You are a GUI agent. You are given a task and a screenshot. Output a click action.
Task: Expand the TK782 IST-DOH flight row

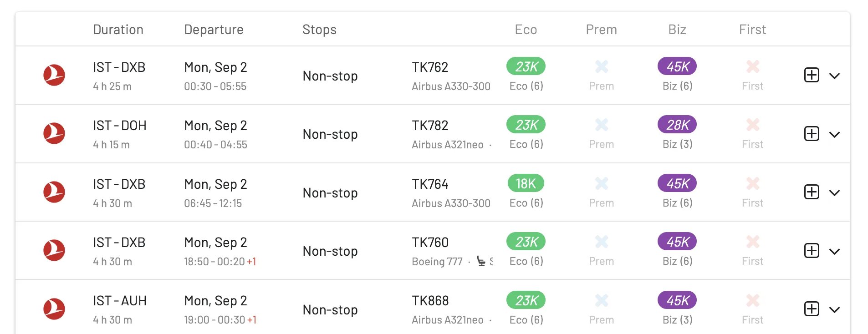[834, 135]
